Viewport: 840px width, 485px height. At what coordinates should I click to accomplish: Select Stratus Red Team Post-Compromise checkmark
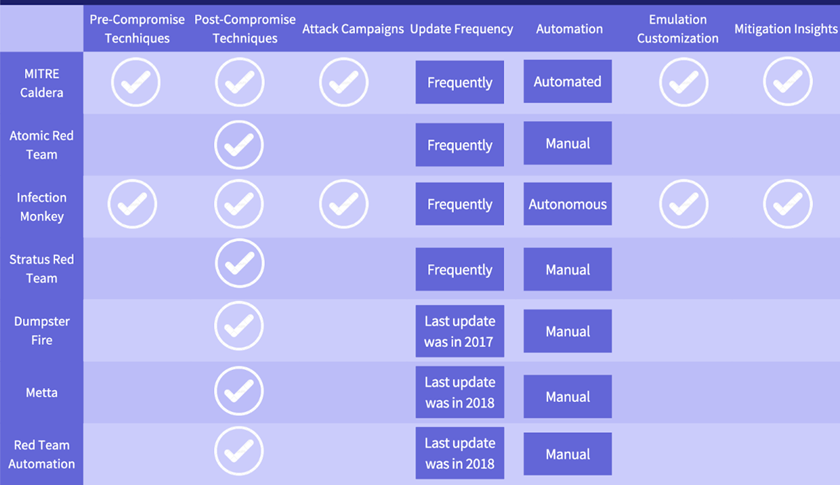[239, 263]
